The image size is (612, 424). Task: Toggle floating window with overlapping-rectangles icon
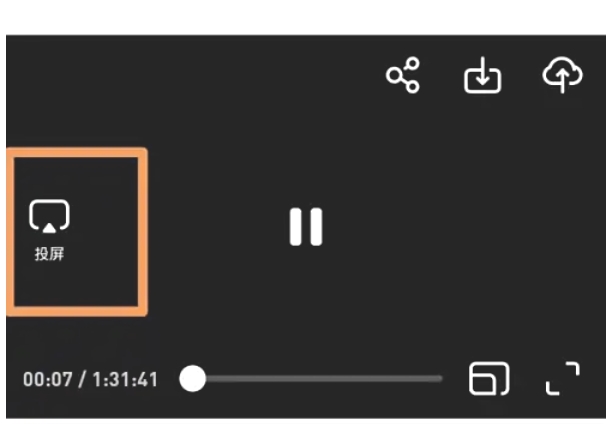click(x=489, y=378)
